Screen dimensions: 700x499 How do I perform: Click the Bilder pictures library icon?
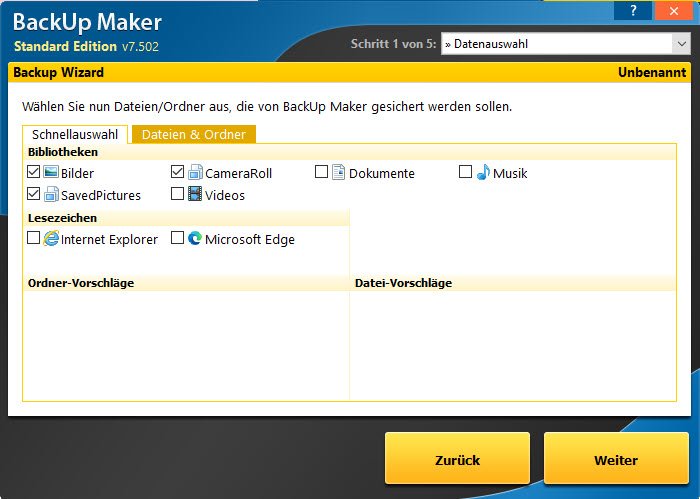tap(51, 172)
